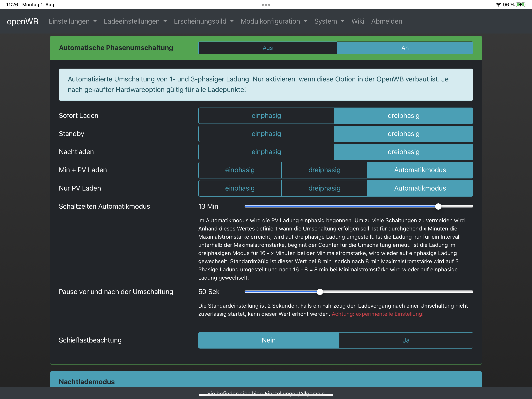The width and height of the screenshot is (532, 399).
Task: Tap the battery icon in status bar
Action: pyautogui.click(x=521, y=4)
